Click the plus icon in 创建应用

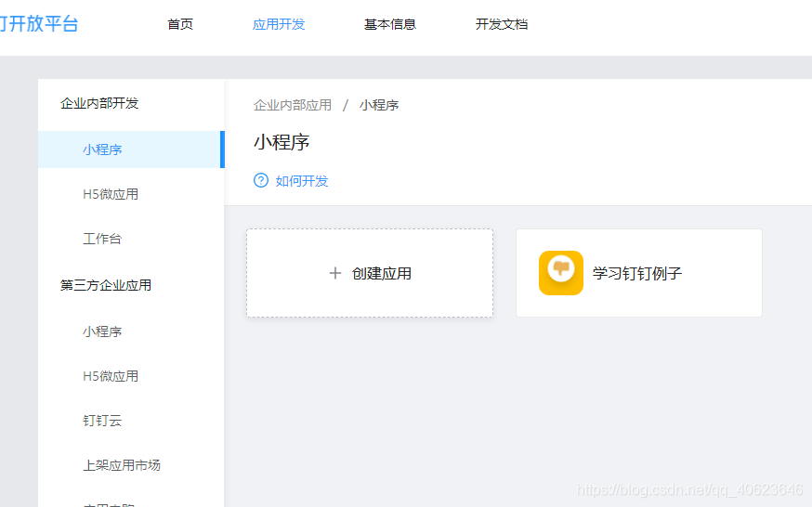pos(335,273)
